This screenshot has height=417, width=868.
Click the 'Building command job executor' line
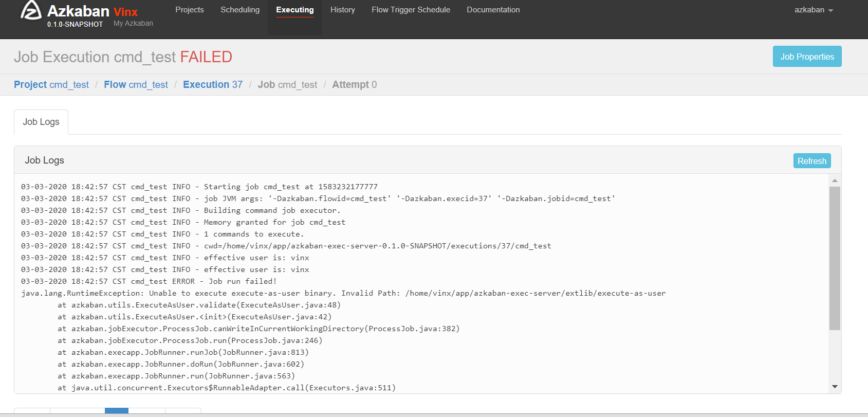coord(181,210)
